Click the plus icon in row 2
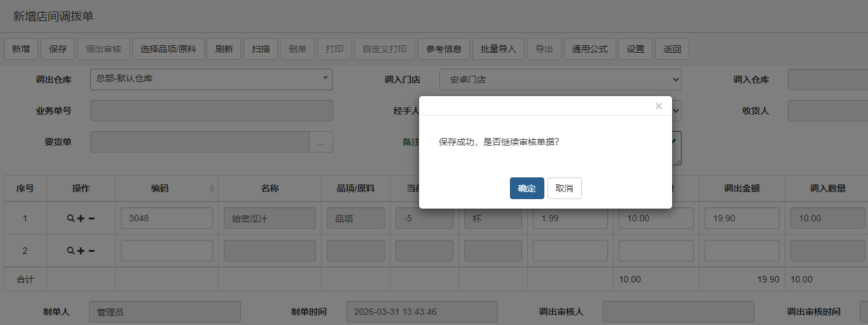The width and height of the screenshot is (868, 325). (81, 251)
